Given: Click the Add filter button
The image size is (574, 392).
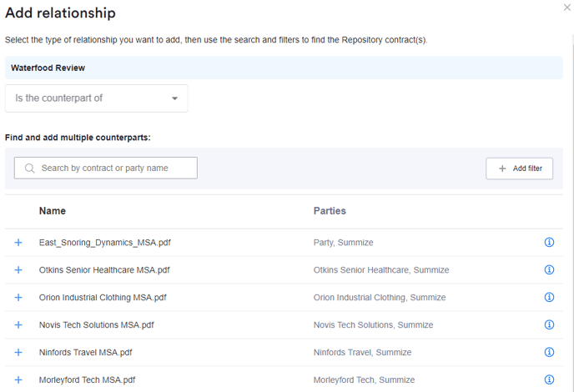Looking at the screenshot, I should click(x=519, y=168).
